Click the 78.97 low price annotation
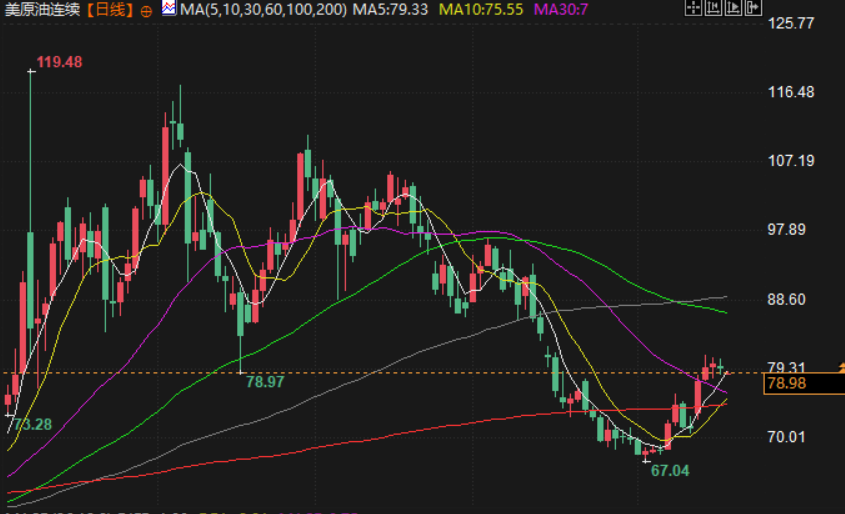The width and height of the screenshot is (845, 514). (265, 382)
